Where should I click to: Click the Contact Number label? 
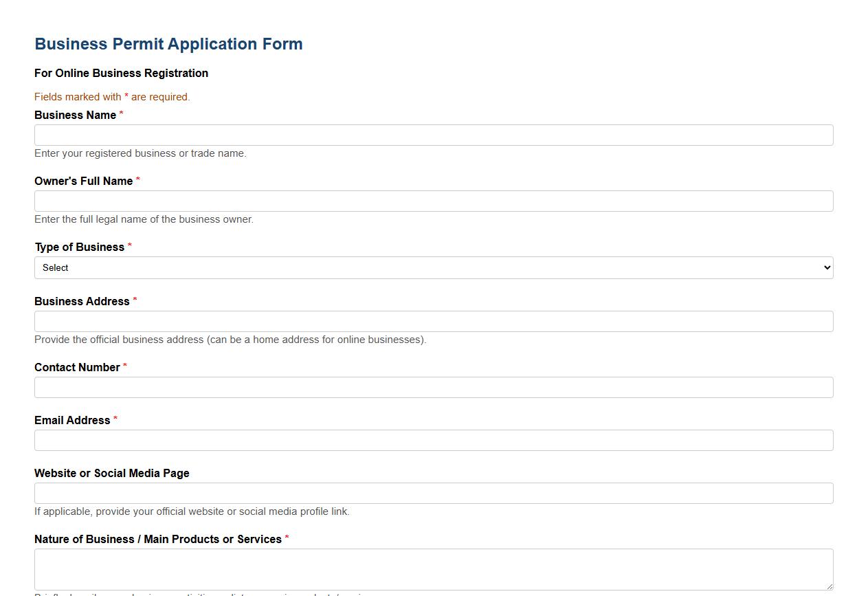(x=78, y=367)
